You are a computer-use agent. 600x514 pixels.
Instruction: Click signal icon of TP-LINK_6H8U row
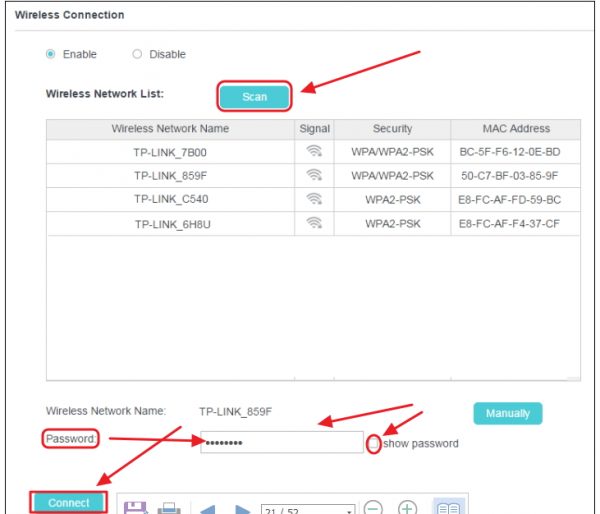pyautogui.click(x=314, y=223)
